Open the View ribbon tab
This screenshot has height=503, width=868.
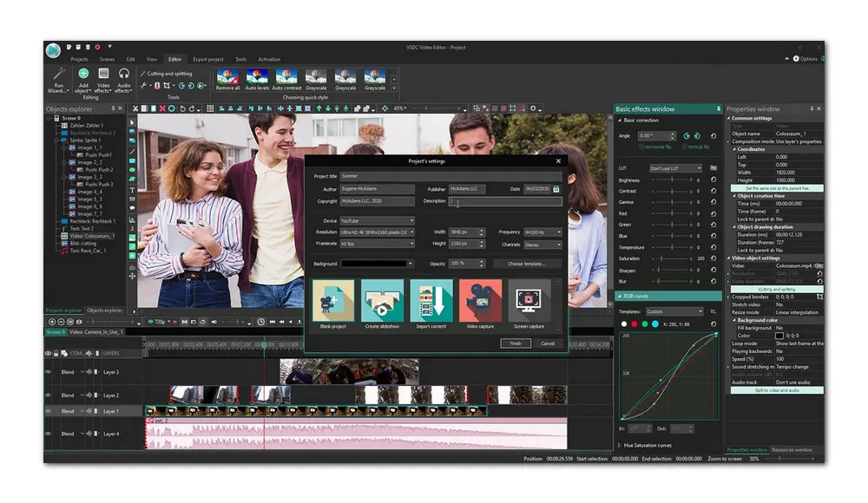pyautogui.click(x=151, y=59)
